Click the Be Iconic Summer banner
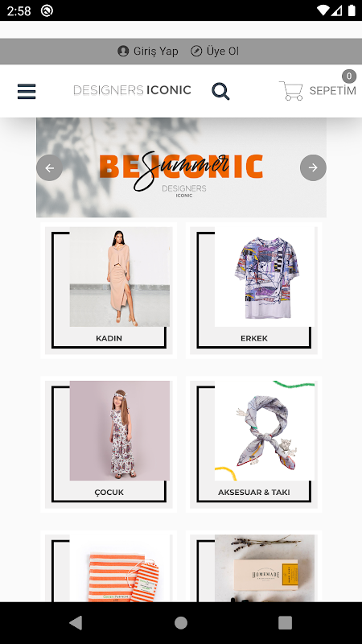This screenshot has height=644, width=362. (182, 167)
